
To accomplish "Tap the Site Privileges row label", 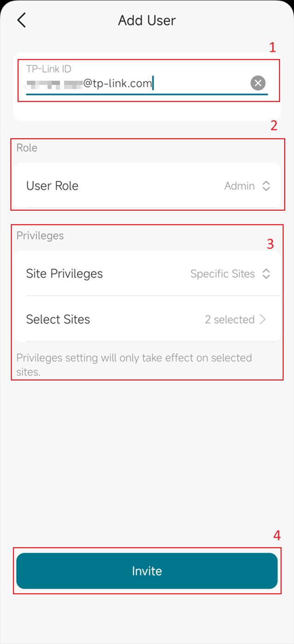I will (64, 274).
